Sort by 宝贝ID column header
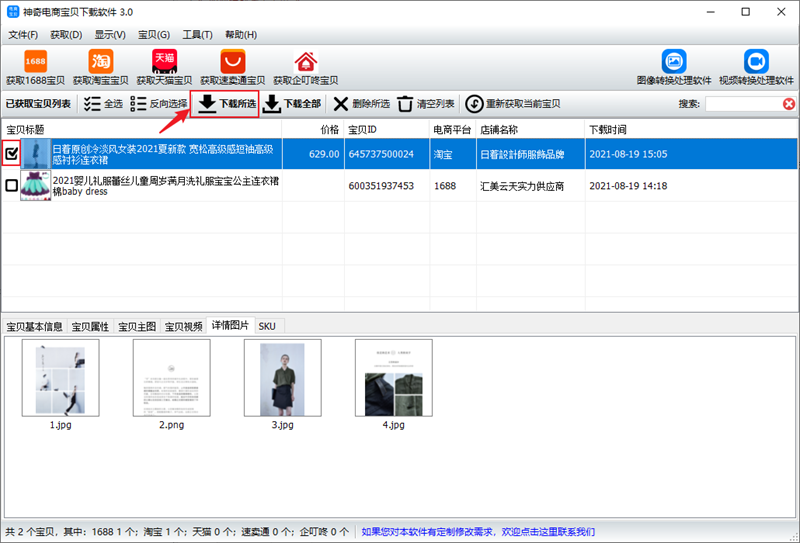The width and height of the screenshot is (800, 543). (x=387, y=130)
